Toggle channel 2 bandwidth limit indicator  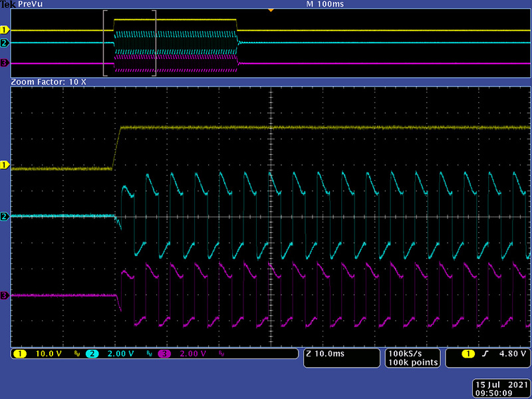point(151,354)
